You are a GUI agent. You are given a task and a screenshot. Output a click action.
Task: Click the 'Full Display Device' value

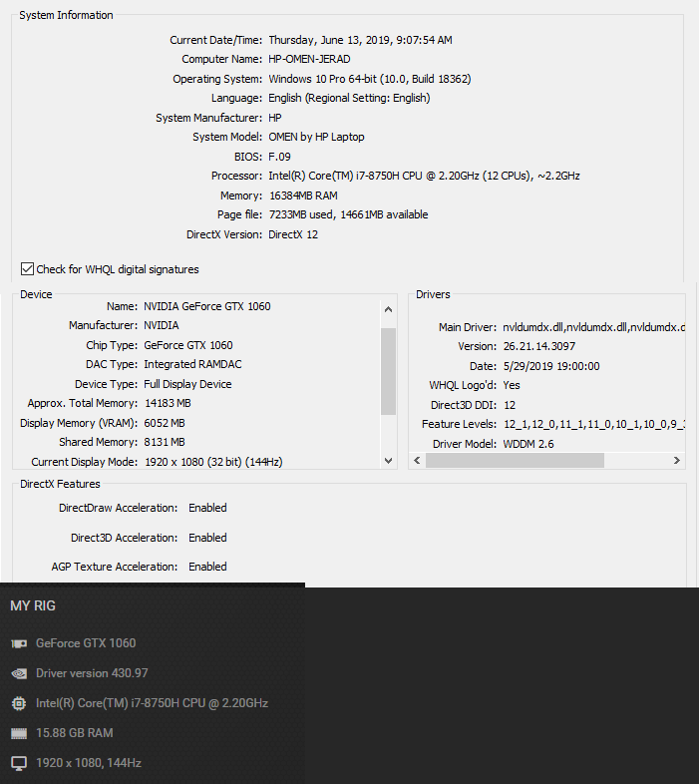tap(187, 384)
